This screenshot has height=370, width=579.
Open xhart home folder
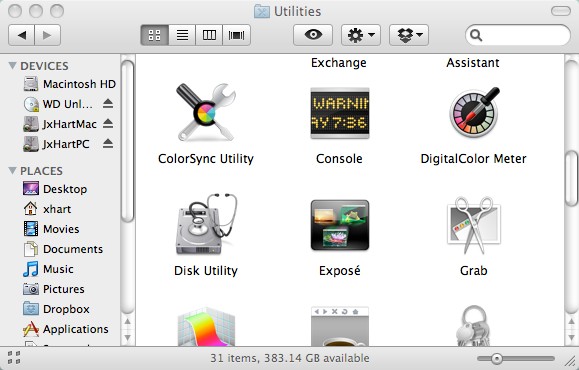coord(47,209)
